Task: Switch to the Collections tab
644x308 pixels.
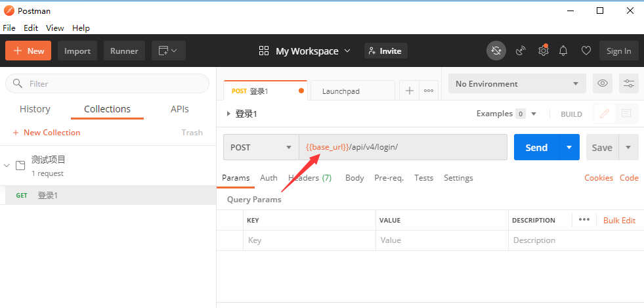Action: (107, 109)
